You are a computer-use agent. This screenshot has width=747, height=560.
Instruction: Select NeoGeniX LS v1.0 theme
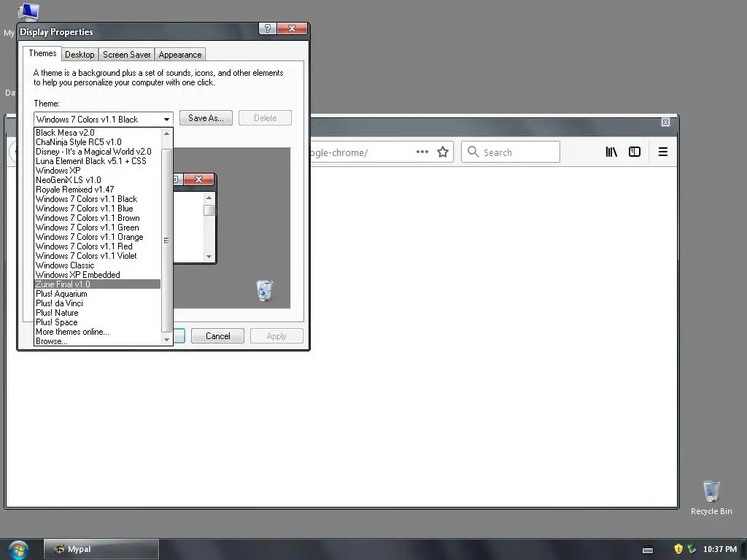point(98,180)
